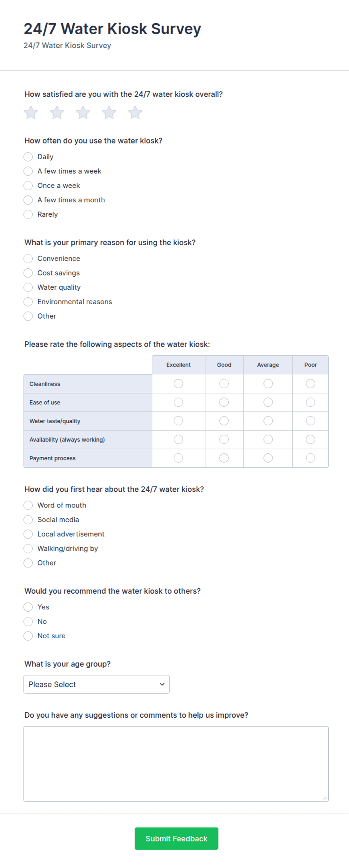Screen dimensions: 349x868
Task: Select Daily usage frequency
Action: pyautogui.click(x=28, y=157)
